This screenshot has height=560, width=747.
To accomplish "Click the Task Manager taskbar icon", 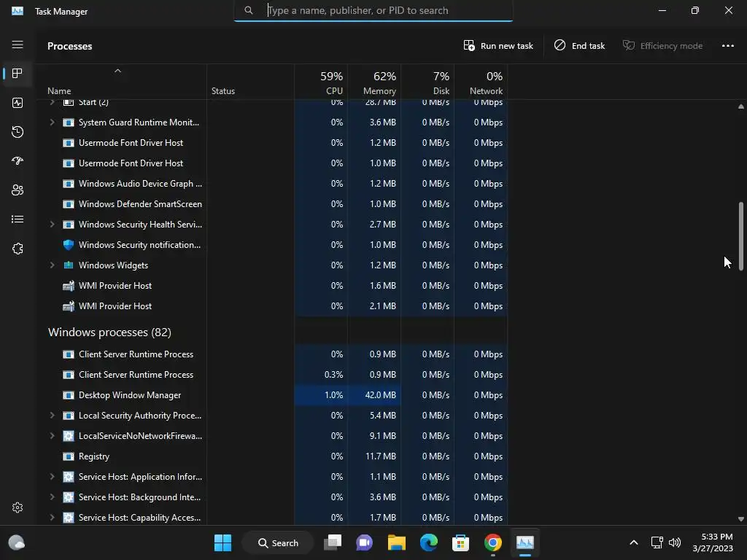I will click(525, 542).
